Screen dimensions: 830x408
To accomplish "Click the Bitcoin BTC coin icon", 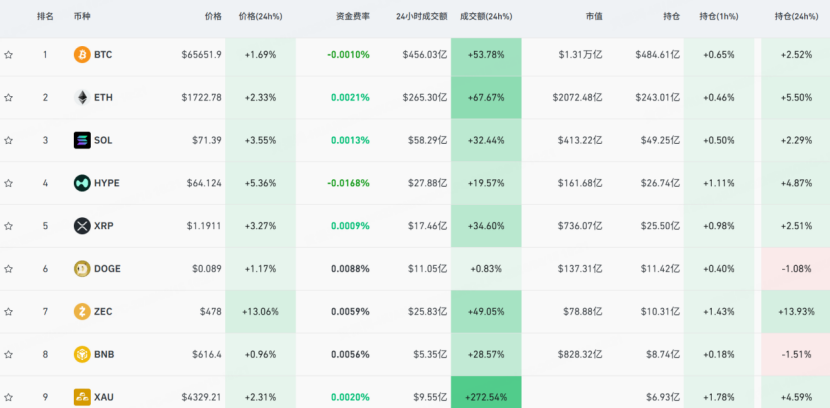I will click(x=82, y=55).
